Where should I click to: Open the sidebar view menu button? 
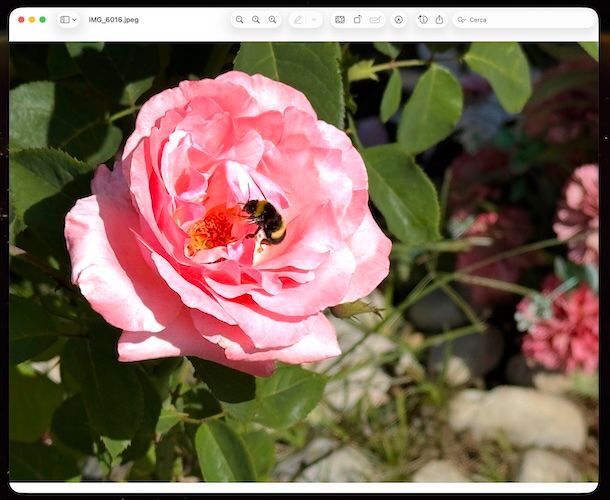click(x=68, y=19)
